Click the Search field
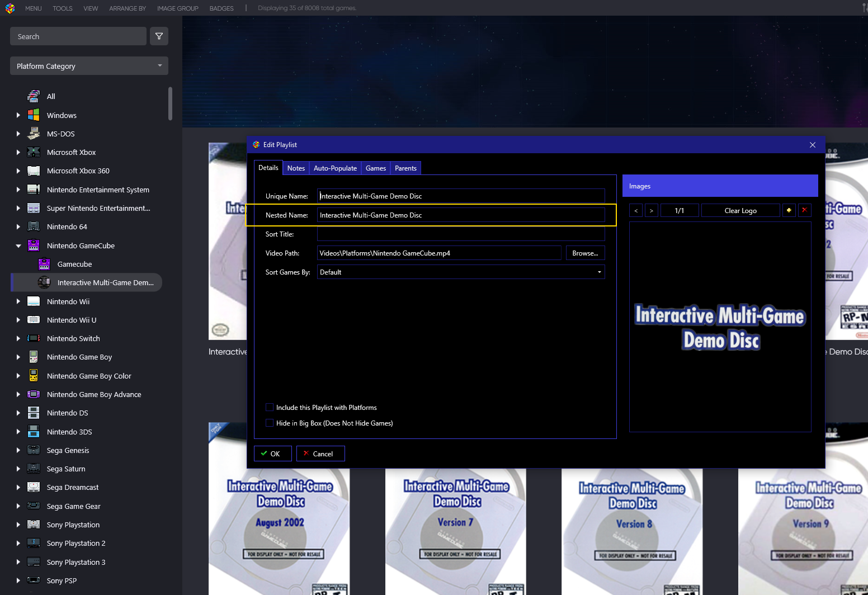Image resolution: width=868 pixels, height=595 pixels. click(78, 36)
